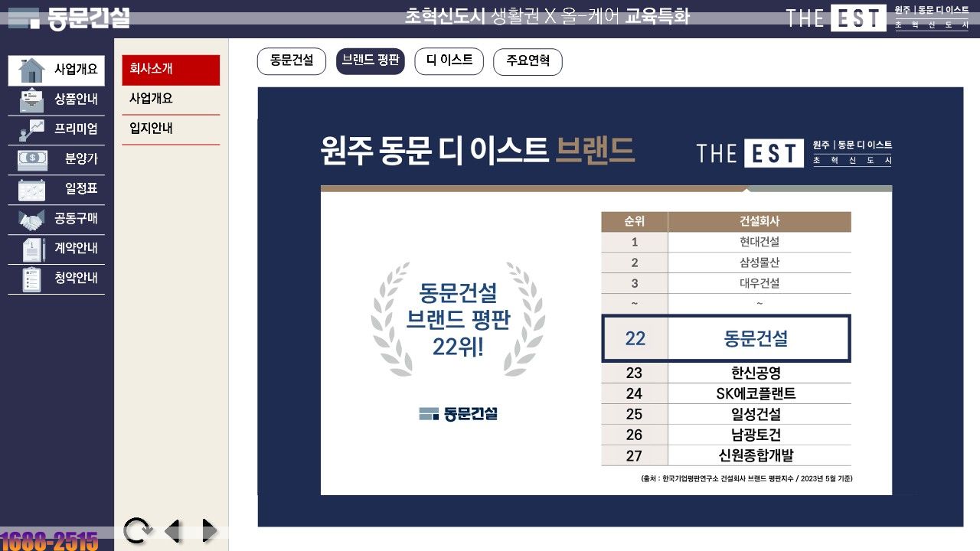Click the 현대건설 table cell
Screen dimensions: 980x551
pyautogui.click(x=759, y=242)
